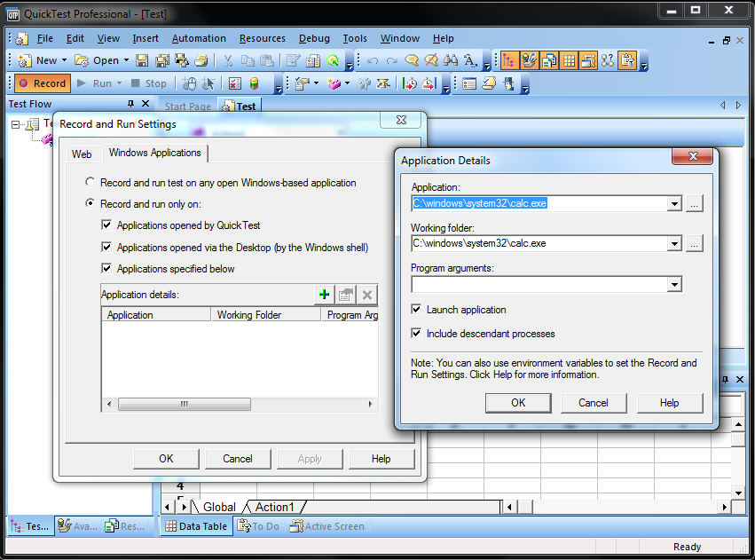Viewport: 755px width, 560px height.
Task: Toggle the Active Screen pane icon
Action: click(x=588, y=60)
